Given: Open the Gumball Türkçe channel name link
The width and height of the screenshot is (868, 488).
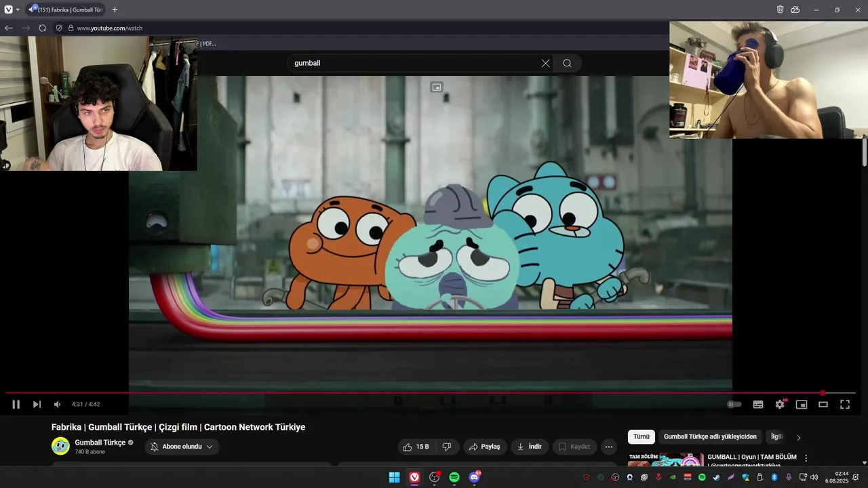Looking at the screenshot, I should pyautogui.click(x=100, y=443).
